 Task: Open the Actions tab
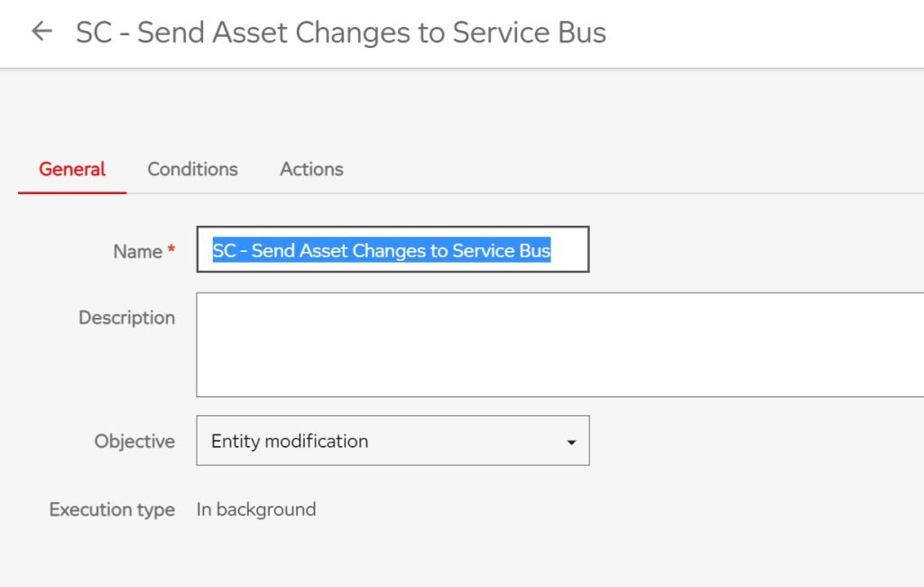coord(311,169)
